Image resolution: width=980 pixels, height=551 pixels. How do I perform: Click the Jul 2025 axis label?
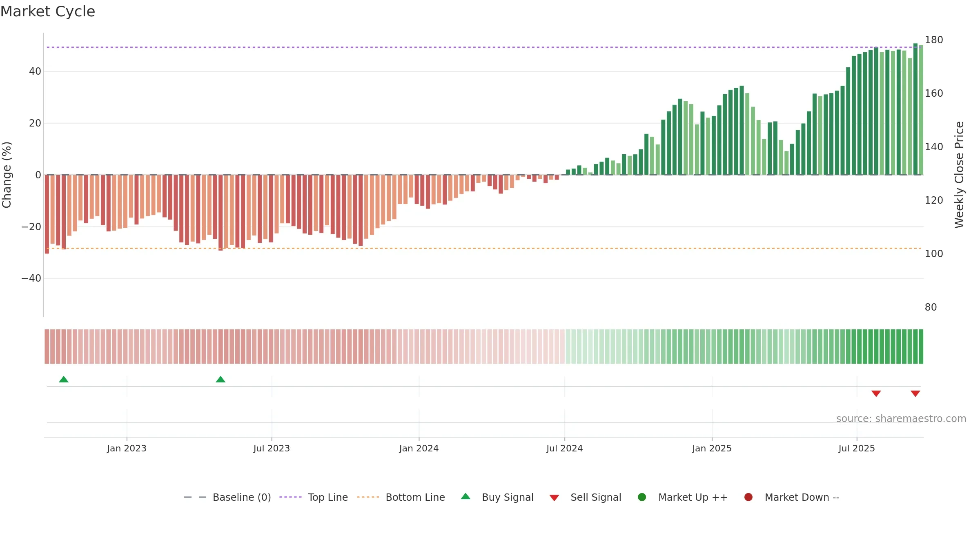click(857, 449)
